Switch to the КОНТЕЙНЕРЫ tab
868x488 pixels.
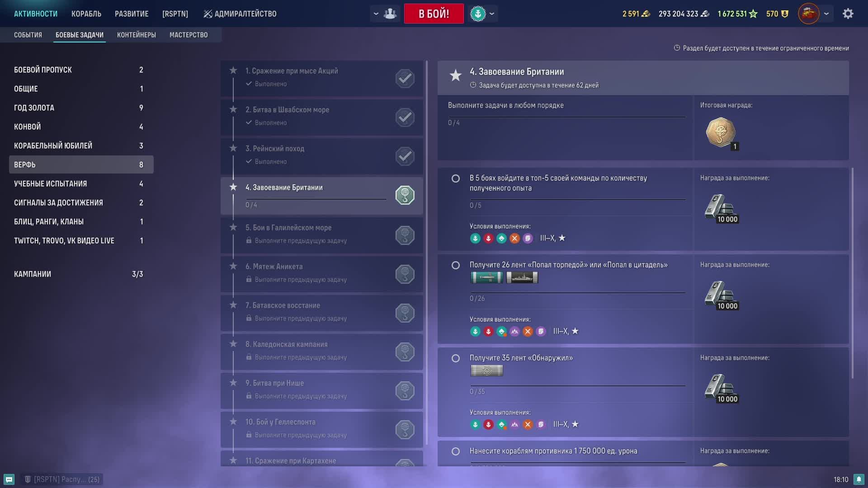136,35
